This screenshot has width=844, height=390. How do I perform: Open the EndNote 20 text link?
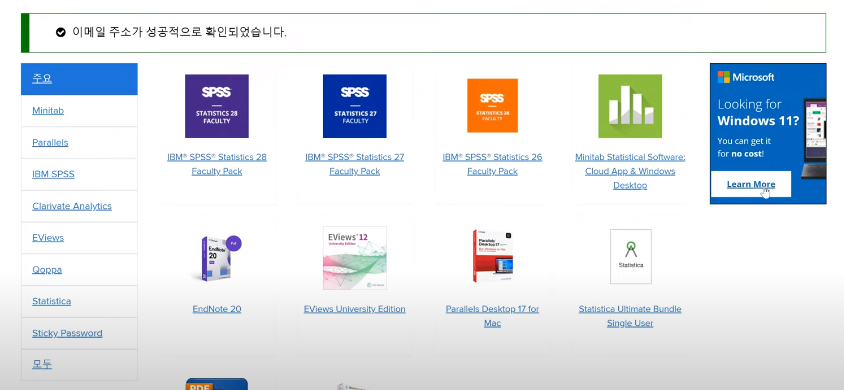point(217,309)
